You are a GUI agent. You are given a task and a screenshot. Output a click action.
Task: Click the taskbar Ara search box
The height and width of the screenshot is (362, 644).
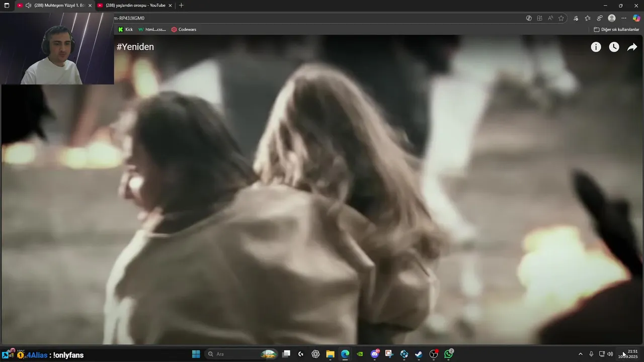[242, 354]
